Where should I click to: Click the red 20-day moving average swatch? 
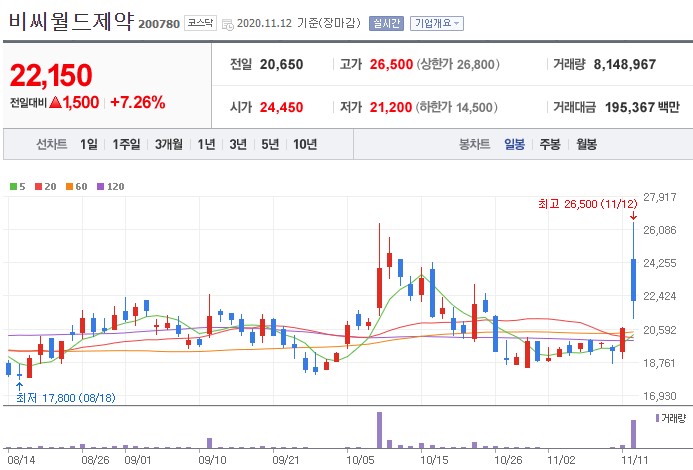pyautogui.click(x=38, y=187)
